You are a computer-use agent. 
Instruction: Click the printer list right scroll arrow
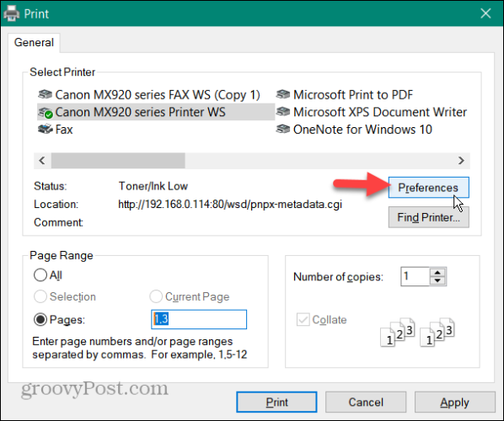tap(461, 160)
